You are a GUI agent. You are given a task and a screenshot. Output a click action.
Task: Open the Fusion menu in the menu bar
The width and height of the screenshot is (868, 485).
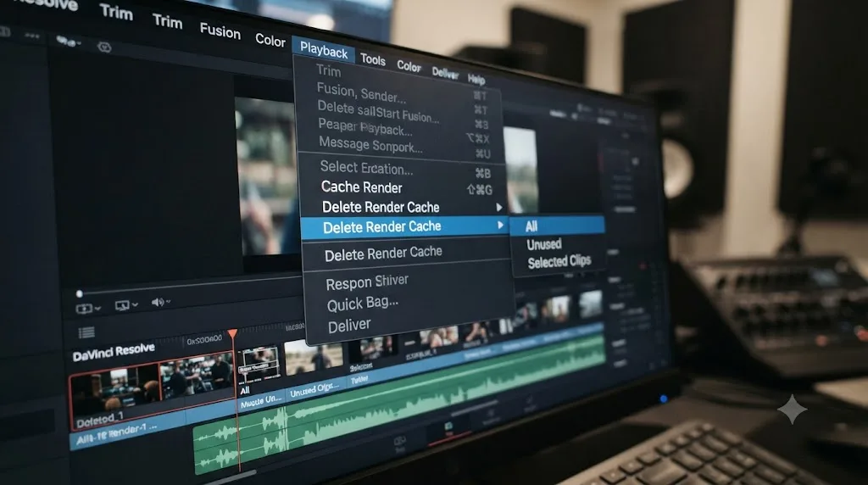coord(220,31)
